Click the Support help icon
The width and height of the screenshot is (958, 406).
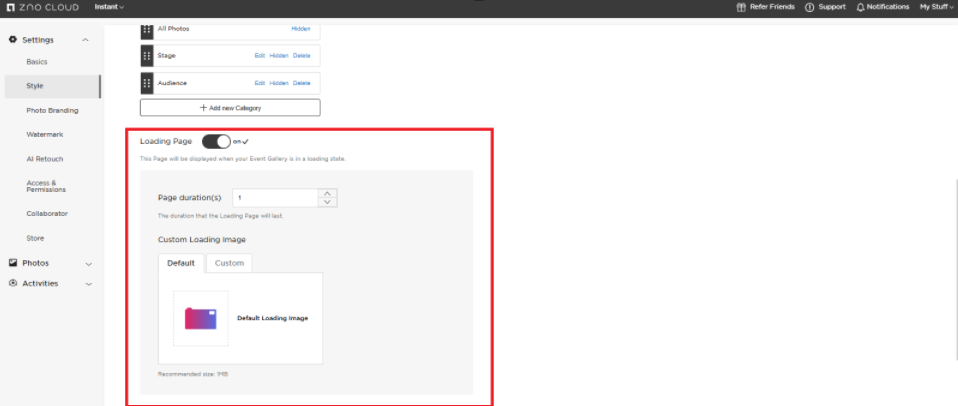pyautogui.click(x=809, y=7)
